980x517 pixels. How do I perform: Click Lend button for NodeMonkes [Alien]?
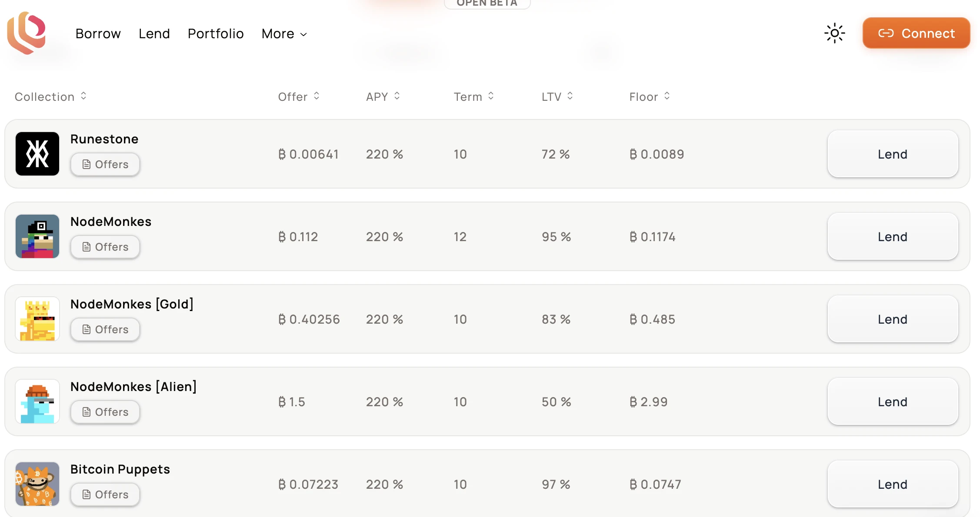tap(893, 401)
